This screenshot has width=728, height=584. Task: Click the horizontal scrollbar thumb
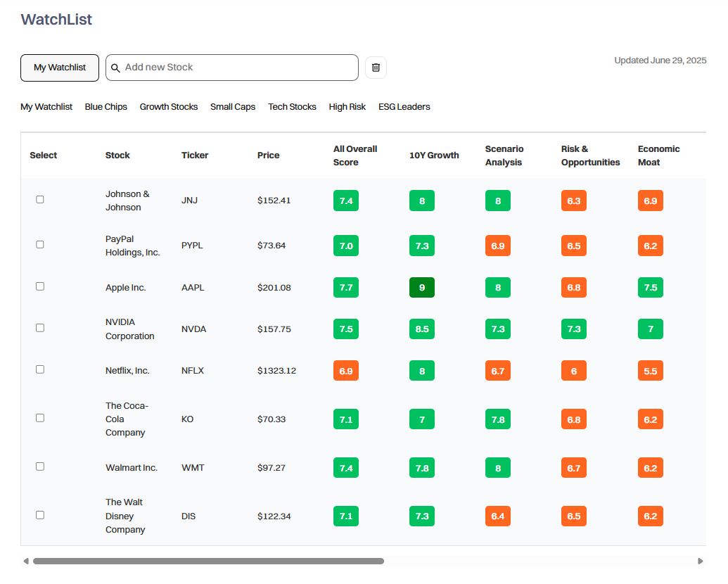(208, 561)
